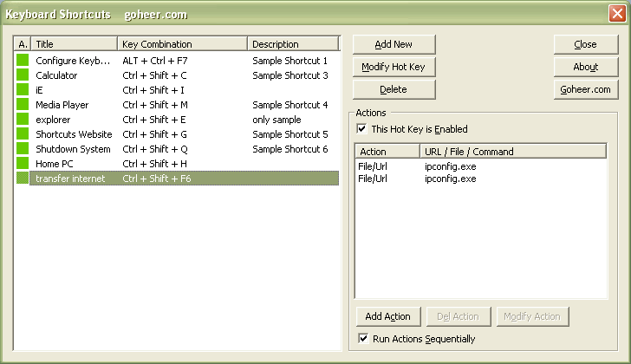Click green status square beside Media Player

click(x=23, y=105)
